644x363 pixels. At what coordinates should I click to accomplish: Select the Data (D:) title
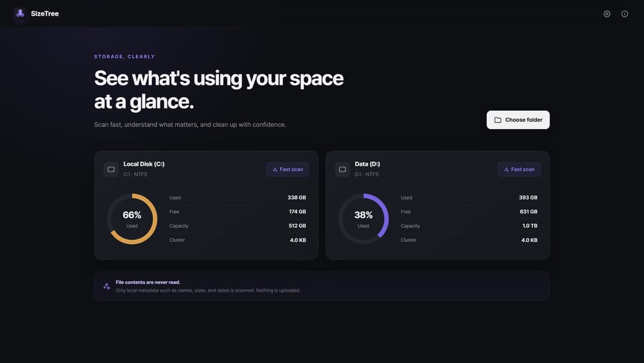pyautogui.click(x=367, y=164)
